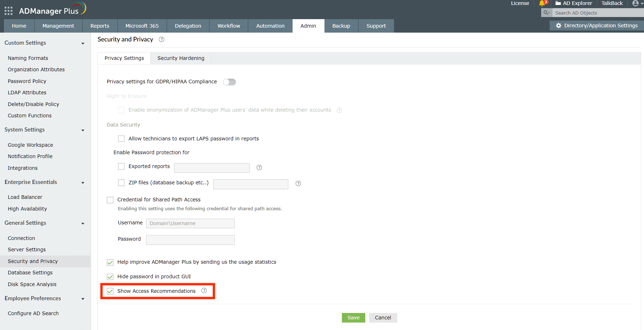Open Naming Formats settings
The width and height of the screenshot is (644, 330).
coord(28,58)
